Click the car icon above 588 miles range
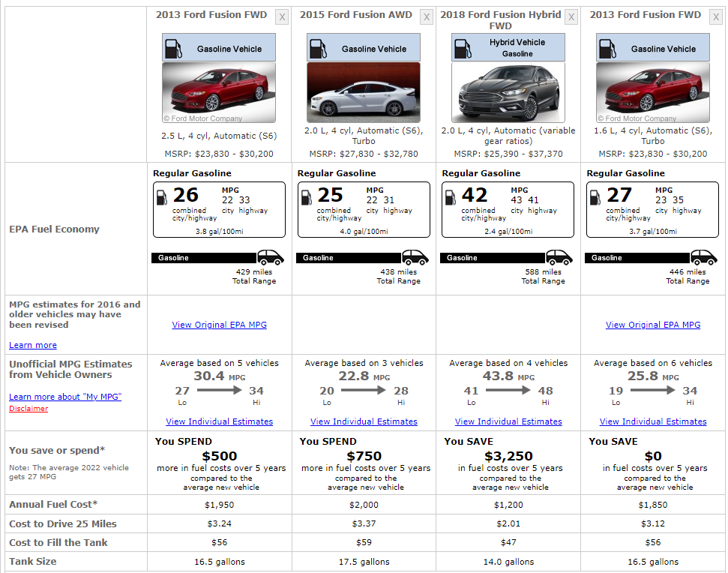Viewport: 728px width, 573px height. coord(559,257)
